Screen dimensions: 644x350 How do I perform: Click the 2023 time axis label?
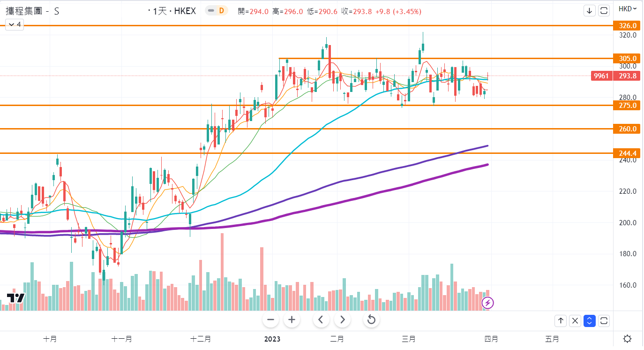pyautogui.click(x=272, y=339)
